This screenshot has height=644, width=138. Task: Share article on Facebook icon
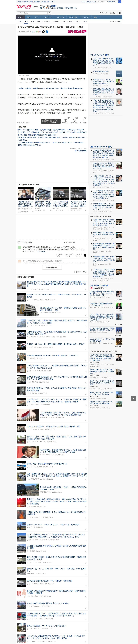[47, 32]
